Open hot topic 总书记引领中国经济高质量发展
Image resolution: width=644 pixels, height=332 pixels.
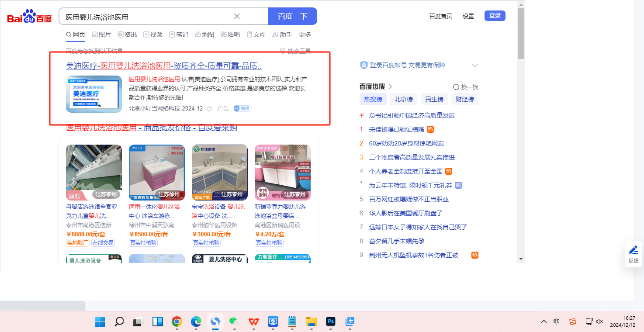[412, 115]
